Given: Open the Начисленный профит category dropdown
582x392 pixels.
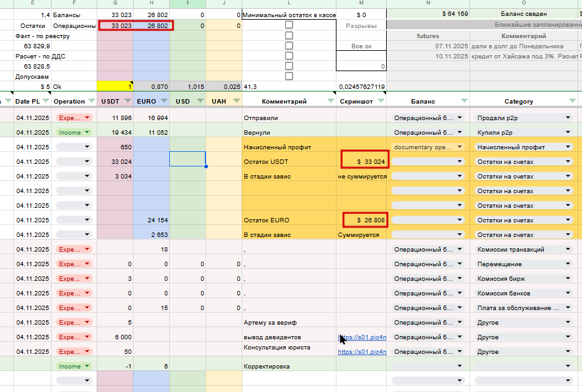Looking at the screenshot, I should (x=524, y=147).
